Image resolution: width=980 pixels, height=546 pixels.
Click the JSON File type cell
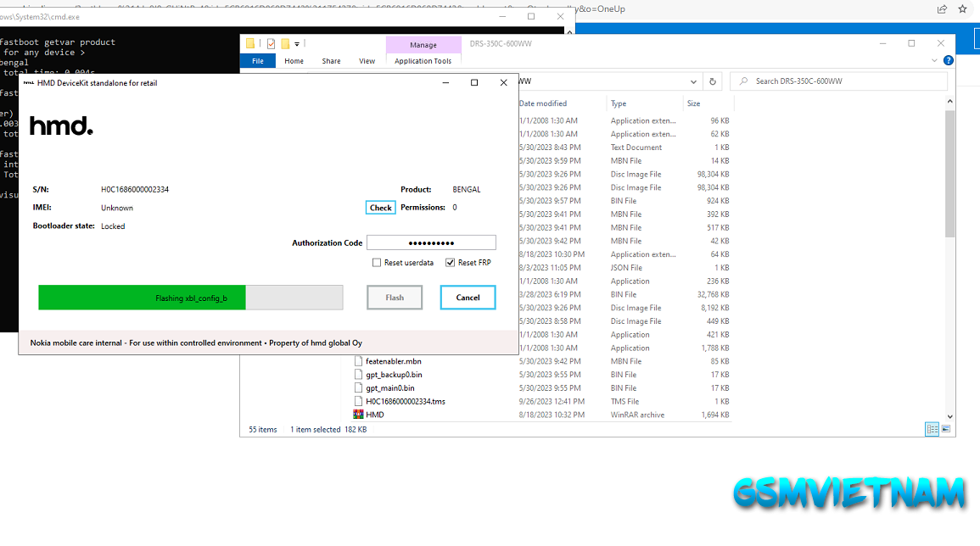pyautogui.click(x=626, y=267)
